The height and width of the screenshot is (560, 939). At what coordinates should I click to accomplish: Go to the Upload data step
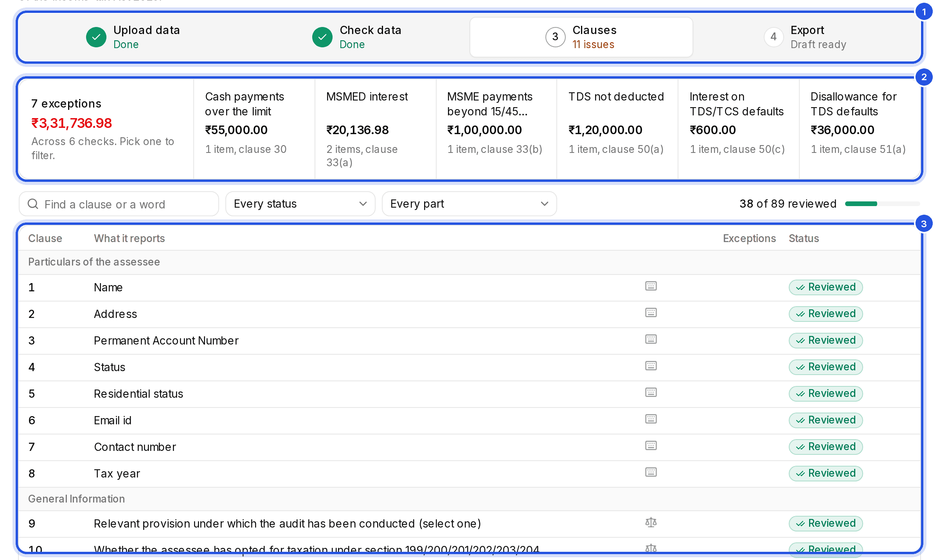point(133,37)
